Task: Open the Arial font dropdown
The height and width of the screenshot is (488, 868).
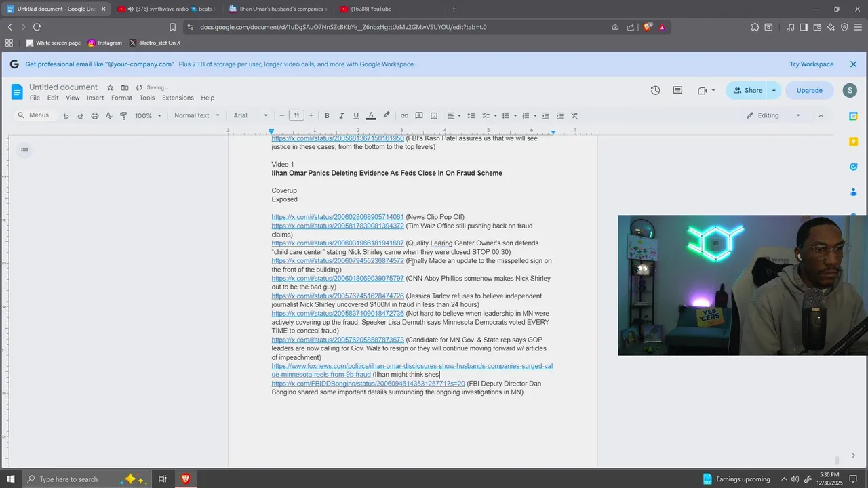Action: click(251, 116)
